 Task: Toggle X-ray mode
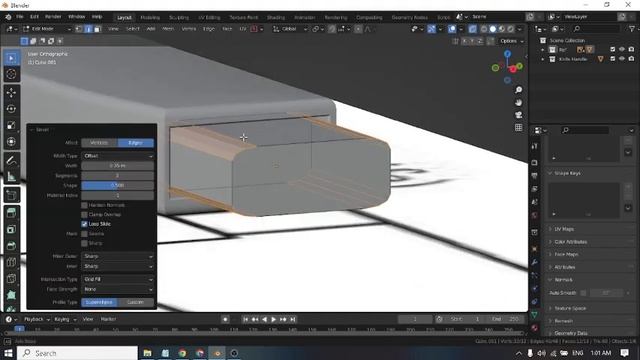pos(472,29)
